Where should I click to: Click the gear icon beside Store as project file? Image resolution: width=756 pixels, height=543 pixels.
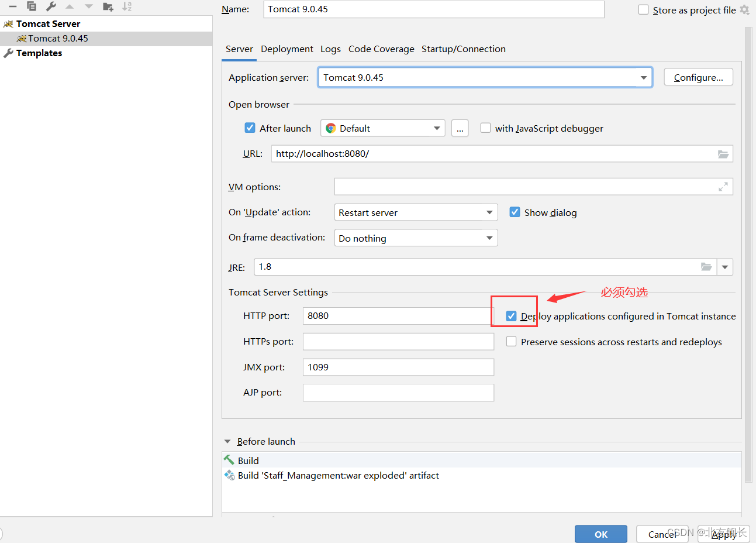pos(744,10)
